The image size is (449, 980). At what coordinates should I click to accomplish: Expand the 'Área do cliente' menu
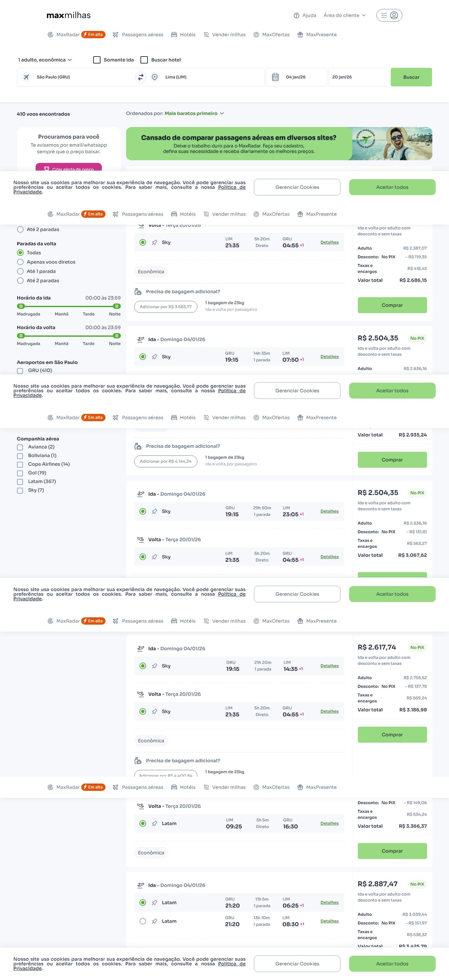click(344, 16)
